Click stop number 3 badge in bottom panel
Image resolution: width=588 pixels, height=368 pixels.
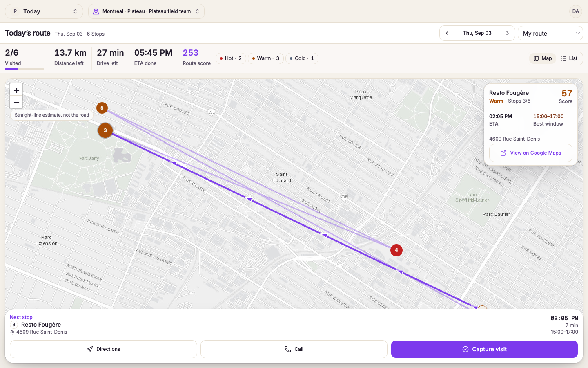(14, 325)
